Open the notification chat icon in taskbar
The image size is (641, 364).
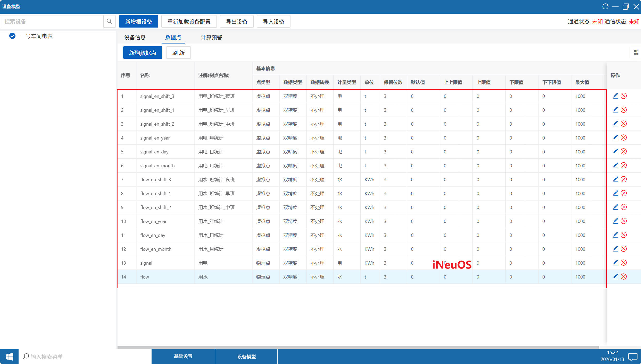click(x=633, y=357)
